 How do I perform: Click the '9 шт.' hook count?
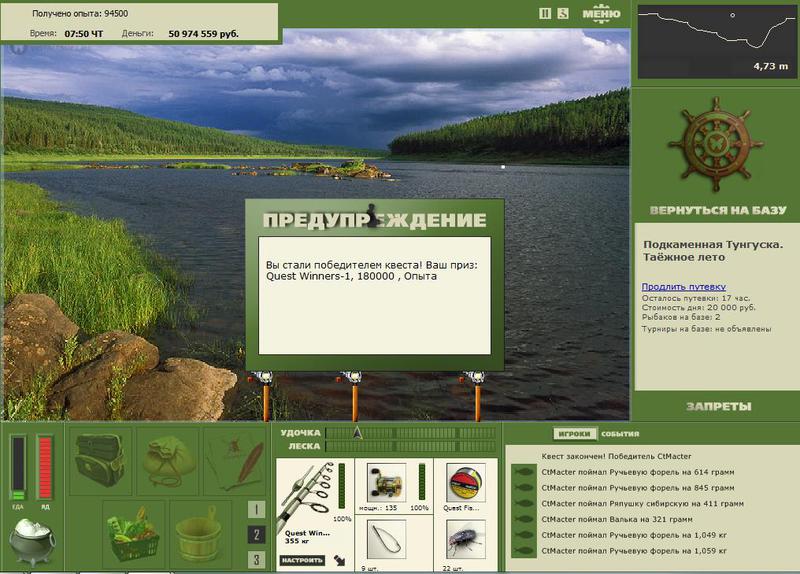(369, 568)
